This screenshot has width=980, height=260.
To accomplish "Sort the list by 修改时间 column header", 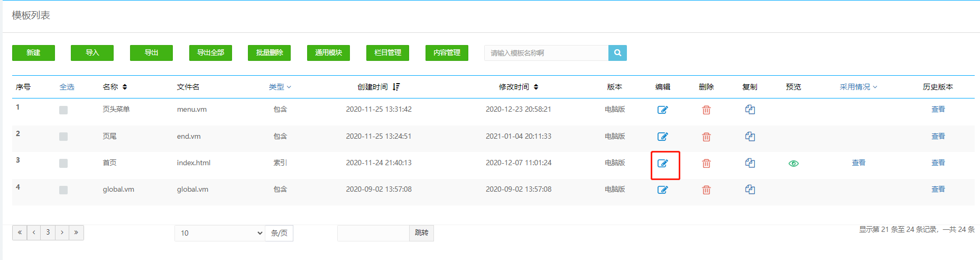I will tap(518, 87).
